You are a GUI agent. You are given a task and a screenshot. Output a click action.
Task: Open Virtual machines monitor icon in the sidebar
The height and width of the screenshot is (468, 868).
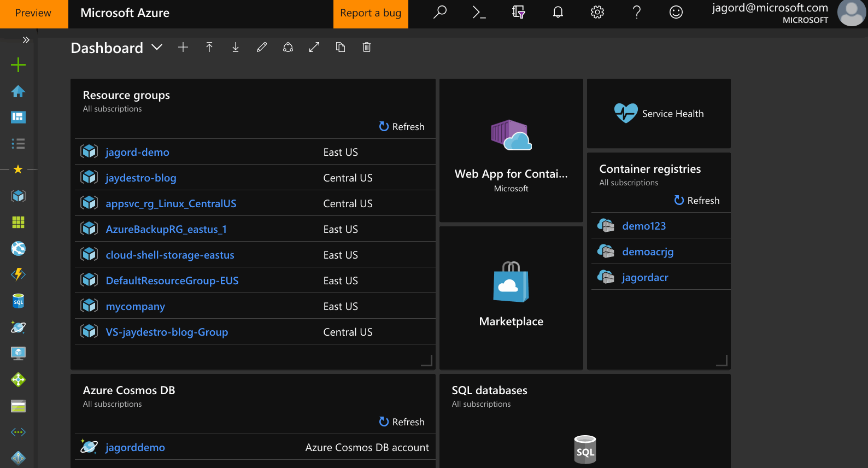[18, 353]
